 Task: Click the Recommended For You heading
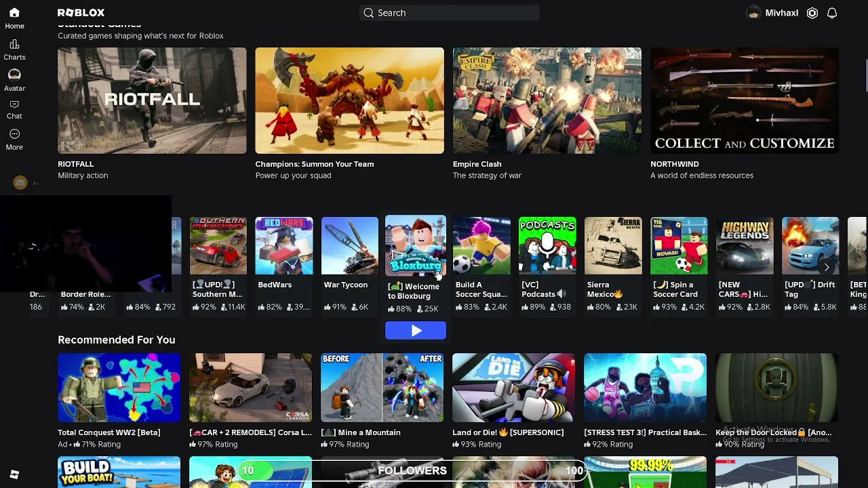117,340
